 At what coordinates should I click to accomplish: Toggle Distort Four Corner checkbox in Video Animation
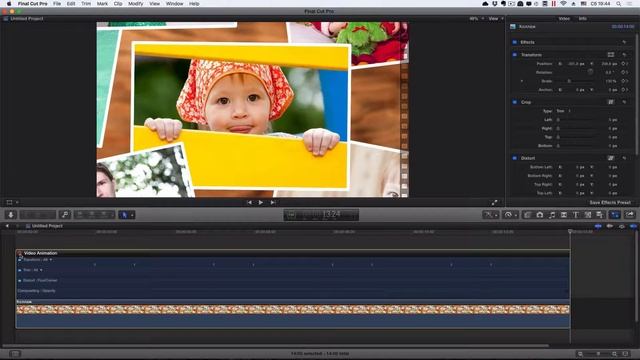(20, 281)
